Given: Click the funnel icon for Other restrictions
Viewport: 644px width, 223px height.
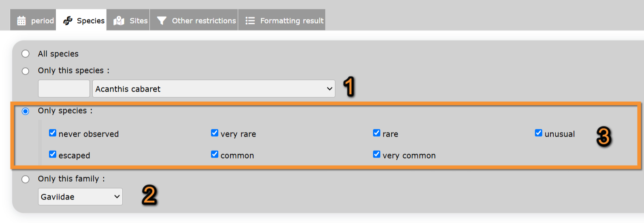Looking at the screenshot, I should tap(162, 21).
